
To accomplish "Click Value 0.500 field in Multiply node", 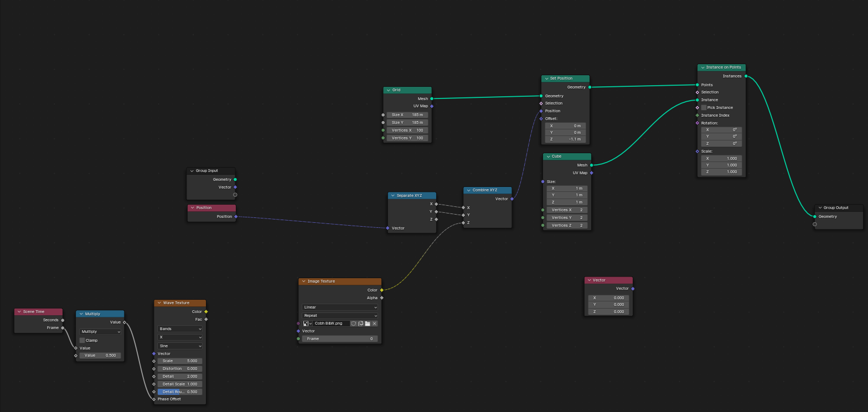I will tap(100, 356).
